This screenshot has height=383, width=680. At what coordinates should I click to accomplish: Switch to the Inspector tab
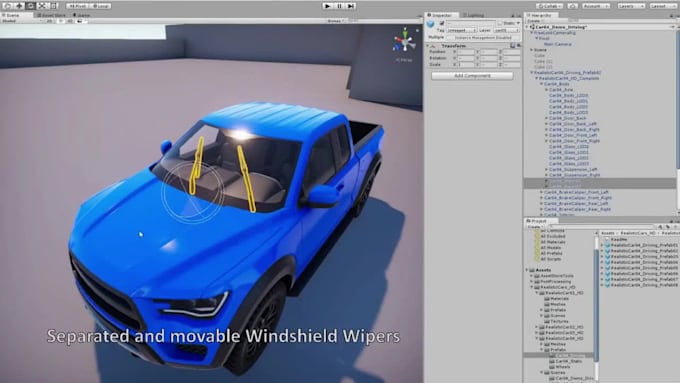click(x=440, y=15)
